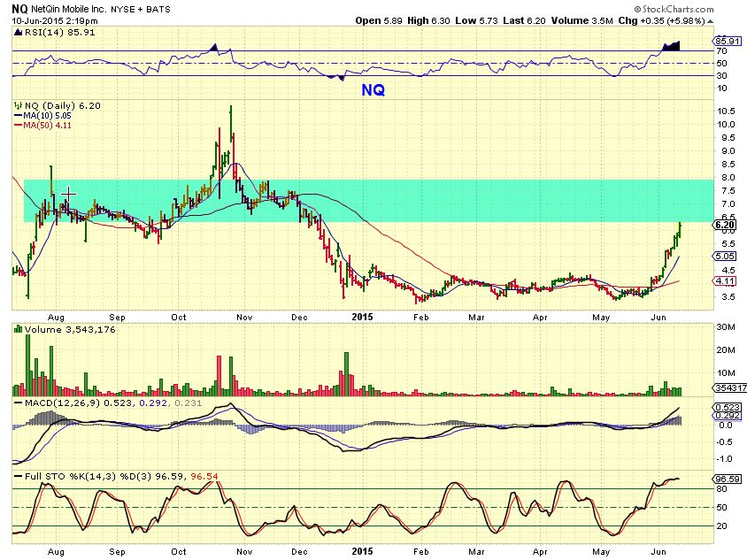This screenshot has width=747, height=560.
Task: Click the exchange text NYSE + BATS
Action: (x=141, y=9)
